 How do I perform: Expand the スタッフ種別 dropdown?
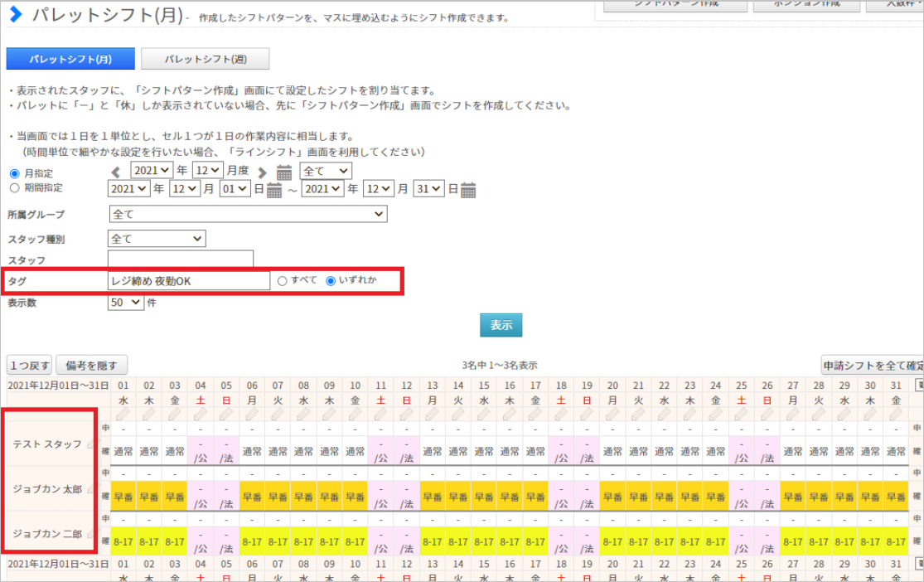coord(157,239)
